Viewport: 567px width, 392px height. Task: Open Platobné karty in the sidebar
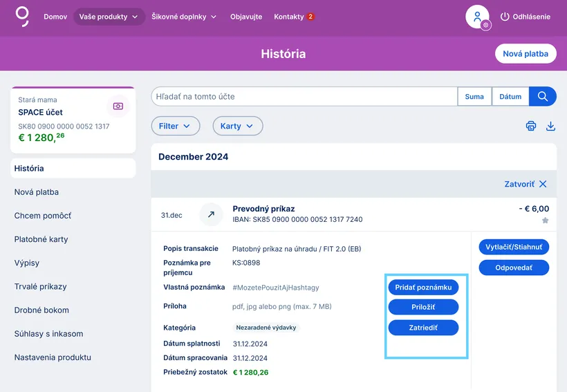point(41,239)
